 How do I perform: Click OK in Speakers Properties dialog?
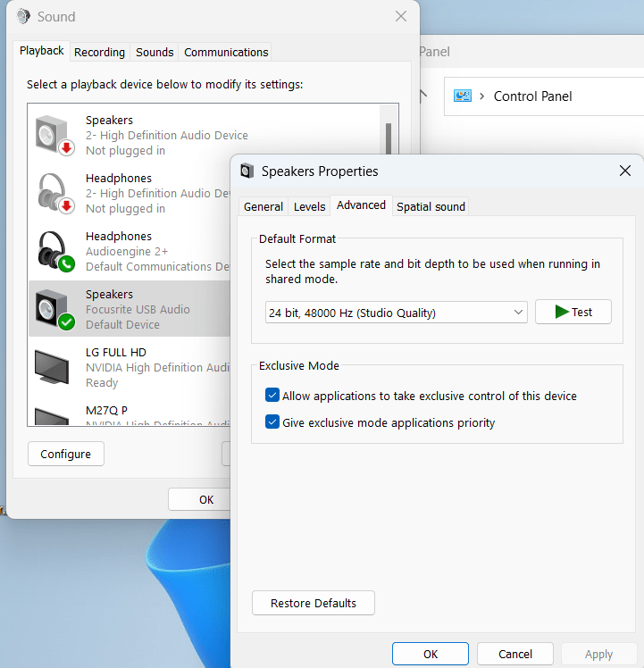point(431,654)
